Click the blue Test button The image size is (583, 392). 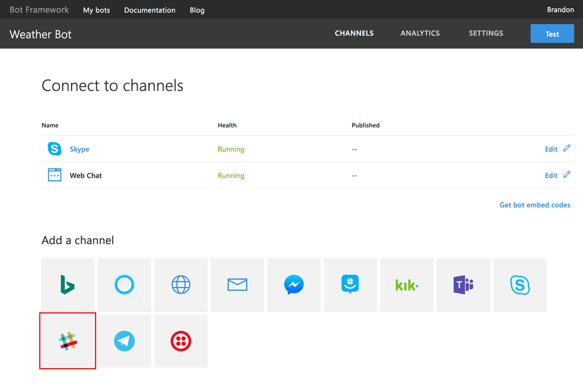click(552, 34)
